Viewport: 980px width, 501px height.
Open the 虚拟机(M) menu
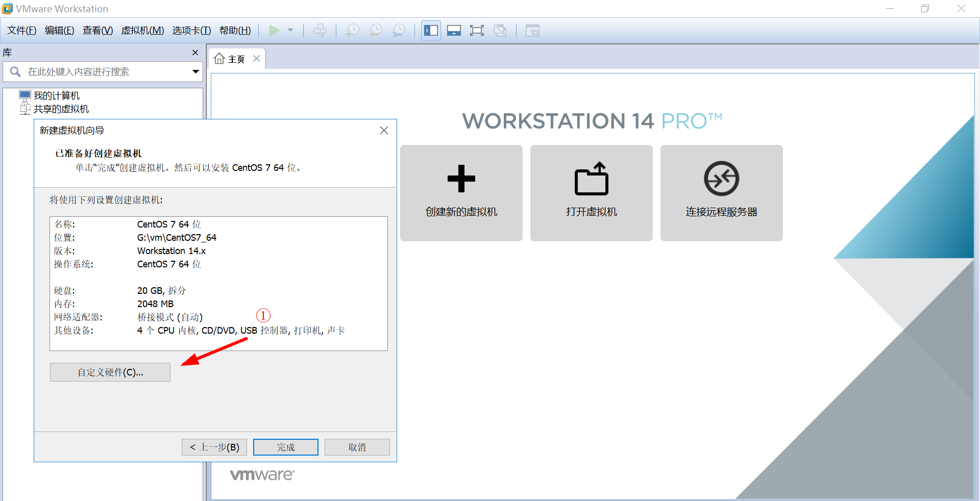(x=142, y=31)
